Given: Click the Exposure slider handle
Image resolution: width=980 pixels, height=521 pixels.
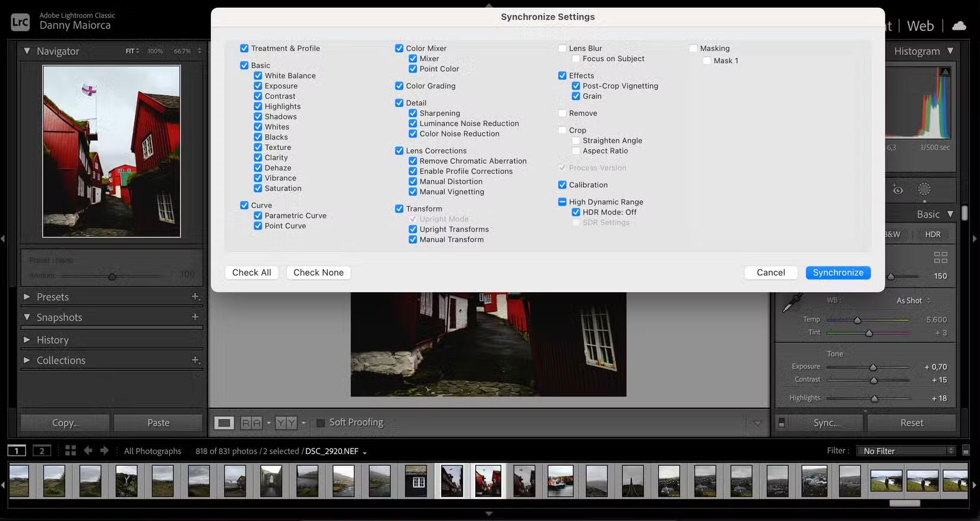Looking at the screenshot, I should [x=873, y=367].
